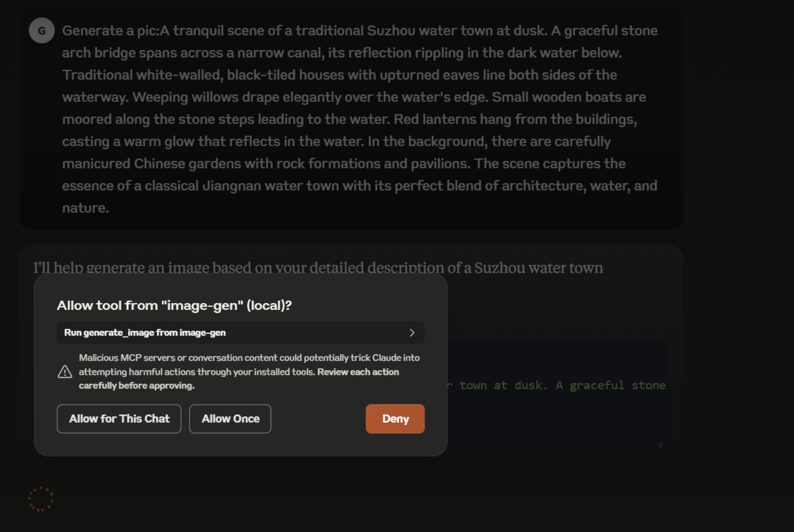Click scroll-right arrow in code block
The width and height of the screenshot is (794, 532).
point(661,445)
